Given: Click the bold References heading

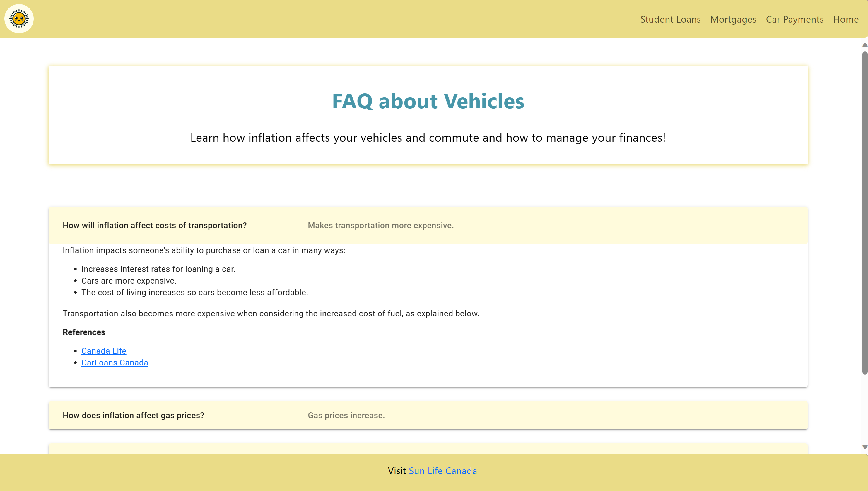Looking at the screenshot, I should 84,332.
